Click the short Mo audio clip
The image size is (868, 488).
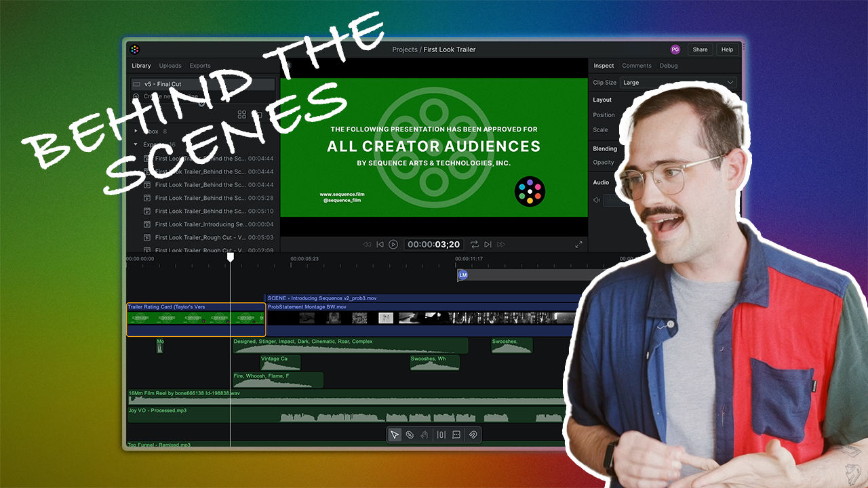(x=160, y=346)
